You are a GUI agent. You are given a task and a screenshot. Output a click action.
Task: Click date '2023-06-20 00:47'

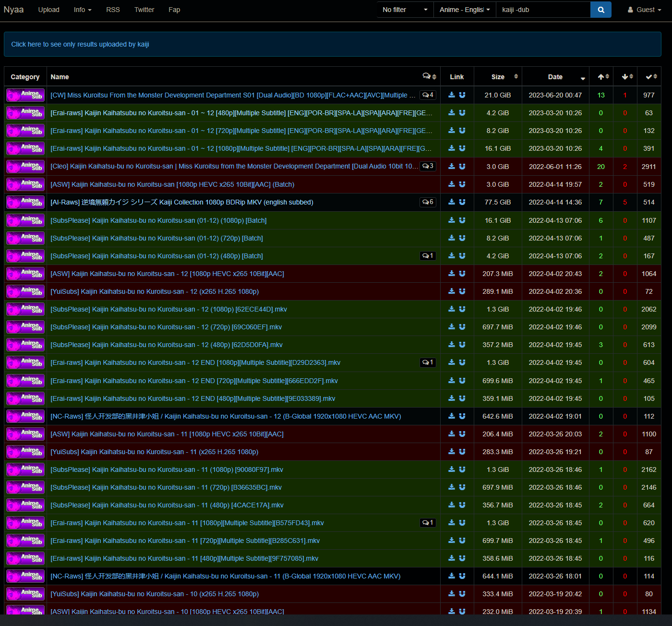[555, 95]
